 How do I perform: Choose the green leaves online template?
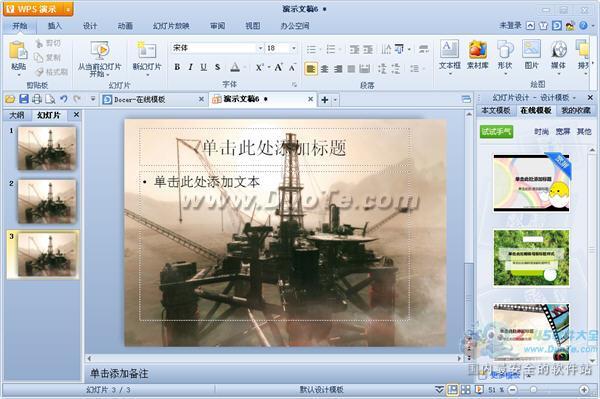[531, 258]
